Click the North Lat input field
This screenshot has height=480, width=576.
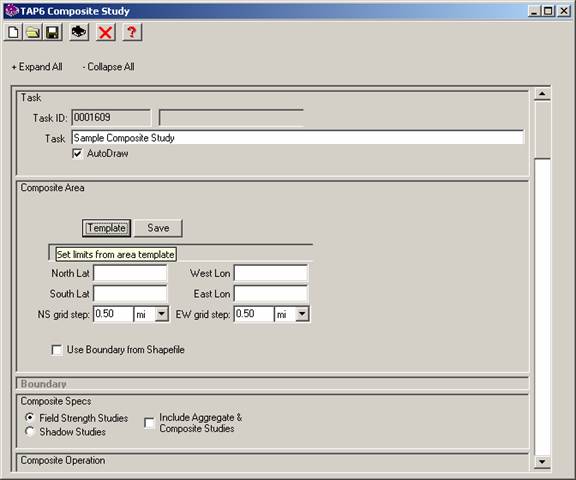pos(130,273)
